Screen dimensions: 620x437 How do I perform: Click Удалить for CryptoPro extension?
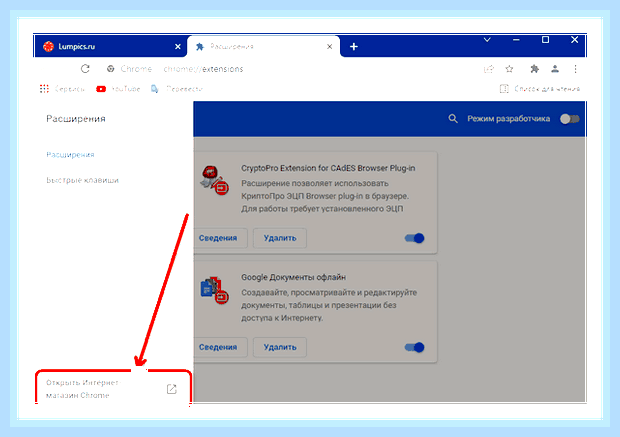(280, 238)
